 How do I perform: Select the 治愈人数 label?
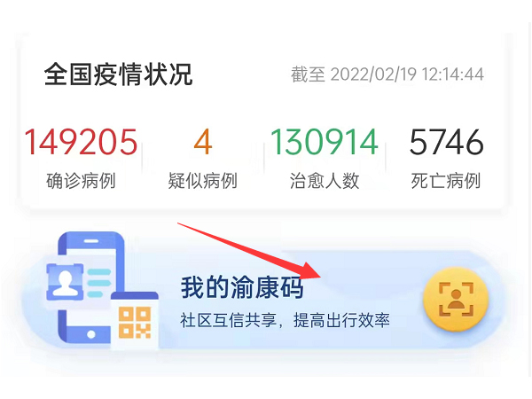[325, 181]
